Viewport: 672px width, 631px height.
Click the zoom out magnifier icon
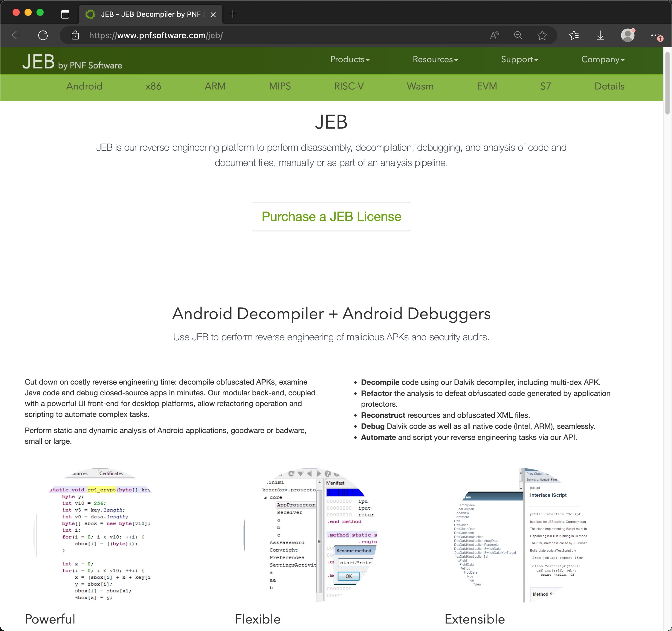pos(518,35)
